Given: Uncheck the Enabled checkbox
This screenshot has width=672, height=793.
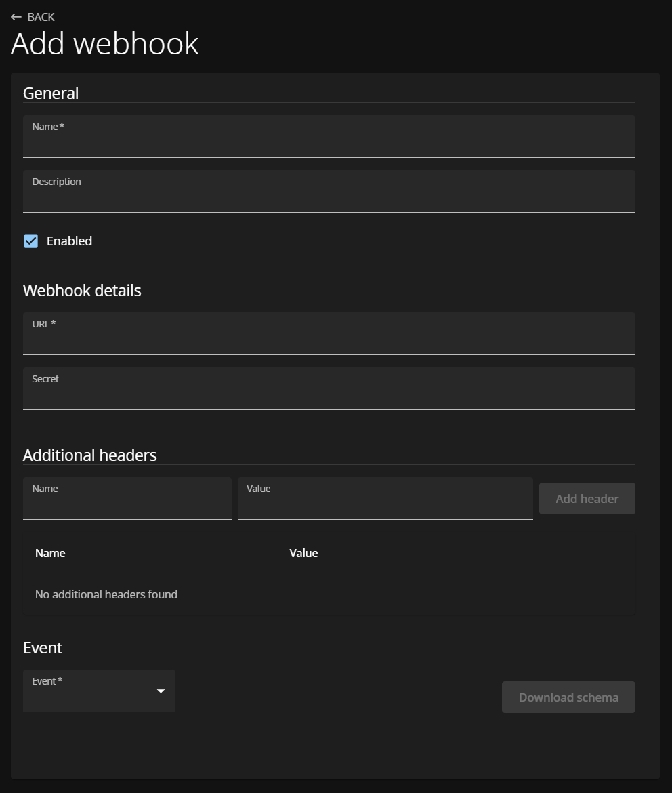Looking at the screenshot, I should [x=31, y=241].
